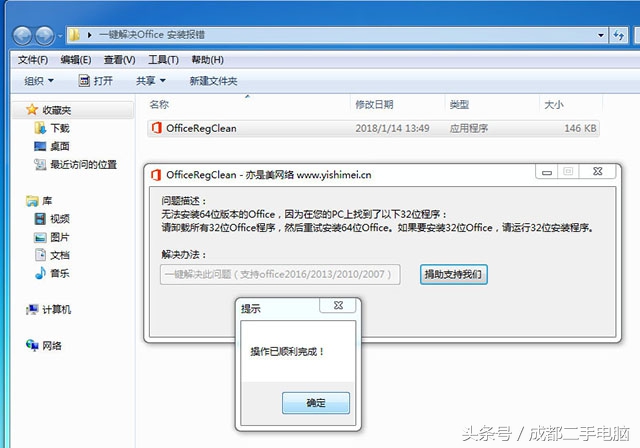Click the 计算机 computer icon
Viewport: 640px width, 448px height.
tap(32, 310)
